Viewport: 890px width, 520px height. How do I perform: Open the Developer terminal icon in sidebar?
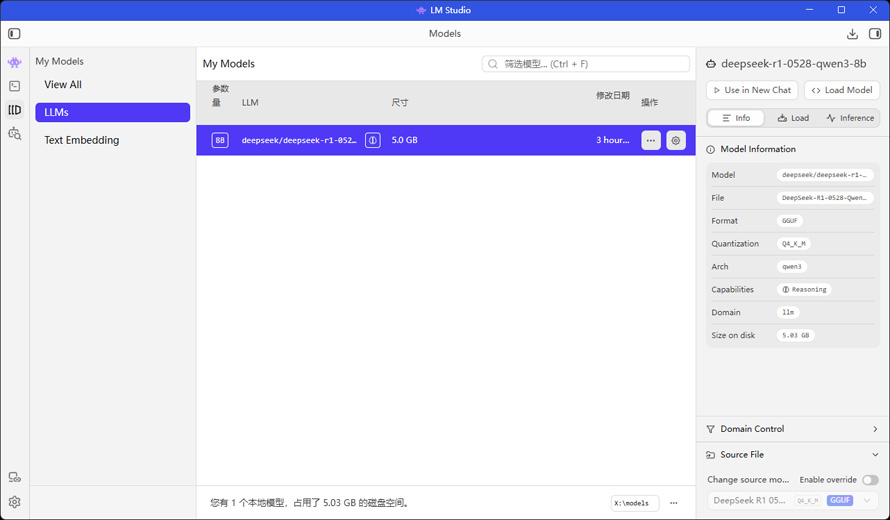tap(14, 86)
